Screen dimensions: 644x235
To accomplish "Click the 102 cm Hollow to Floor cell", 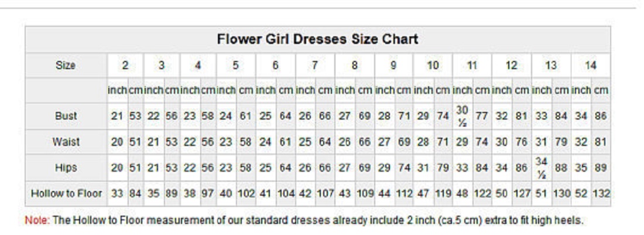I will (245, 193).
